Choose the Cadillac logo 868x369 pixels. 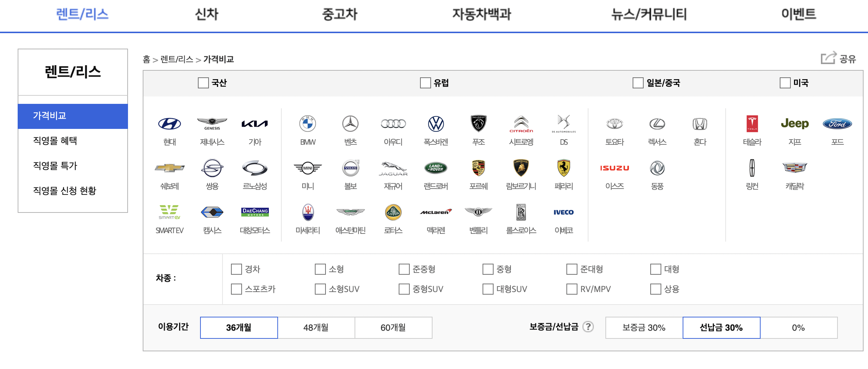pos(795,168)
